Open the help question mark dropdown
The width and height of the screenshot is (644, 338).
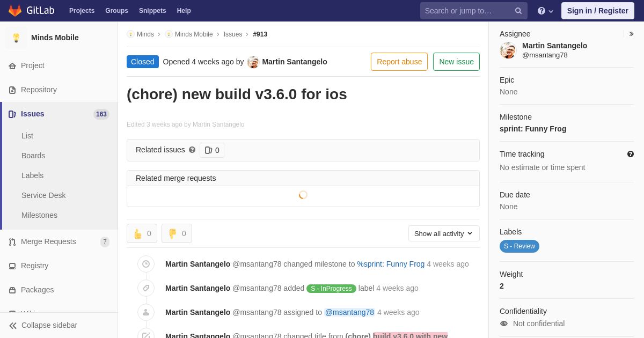[x=545, y=11]
